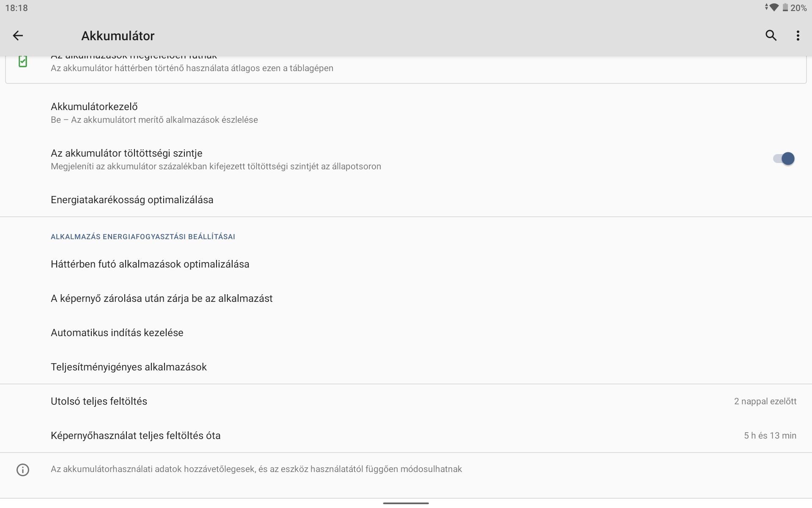This screenshot has height=508, width=812.
Task: Open A képernyő zárolása után option
Action: point(406,298)
